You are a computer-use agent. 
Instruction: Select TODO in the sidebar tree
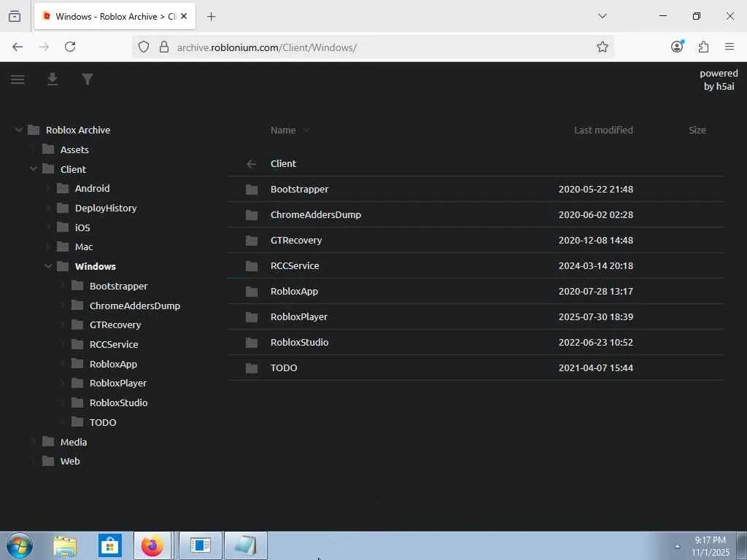click(102, 422)
